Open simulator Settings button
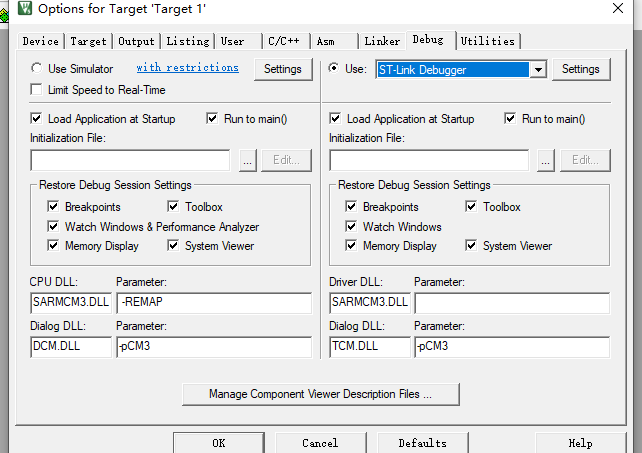Viewport: 642px width, 453px height. click(283, 69)
